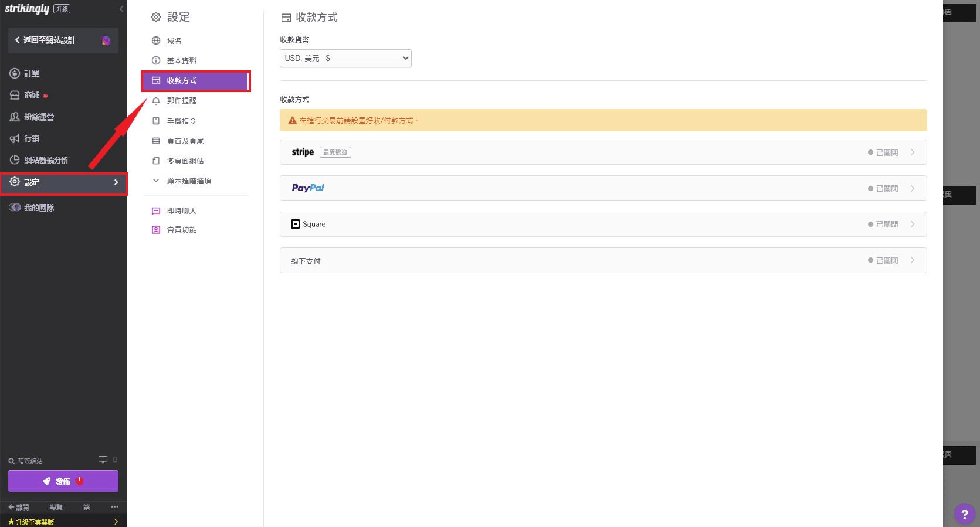Open the 商城 store section

pyautogui.click(x=32, y=96)
